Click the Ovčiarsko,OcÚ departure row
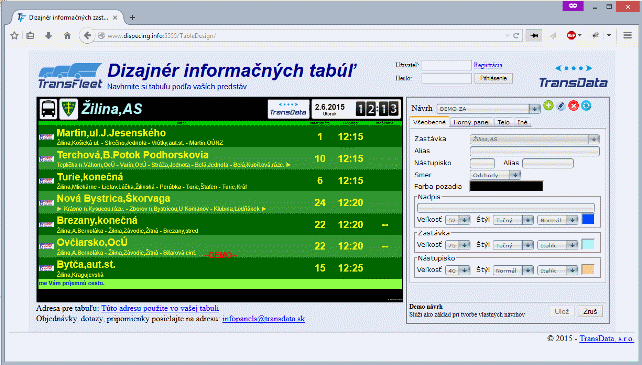This screenshot has height=365, width=642. (220, 246)
